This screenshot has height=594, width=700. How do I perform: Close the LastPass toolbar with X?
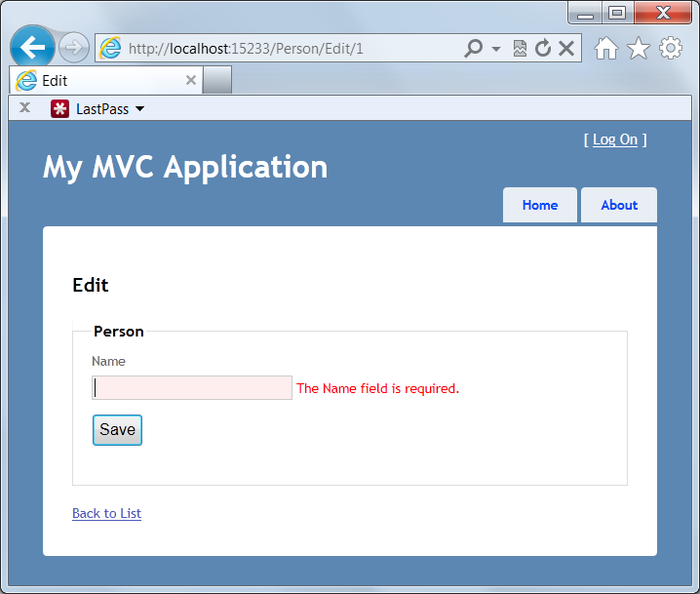click(x=24, y=108)
